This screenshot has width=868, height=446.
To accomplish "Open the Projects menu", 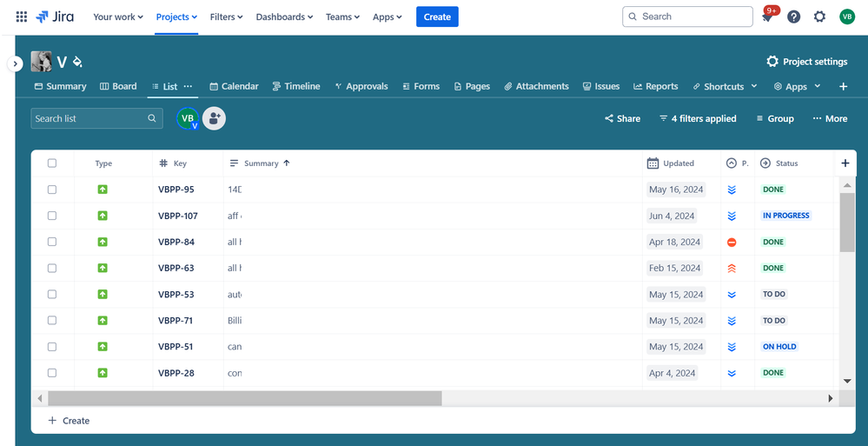I will click(176, 17).
